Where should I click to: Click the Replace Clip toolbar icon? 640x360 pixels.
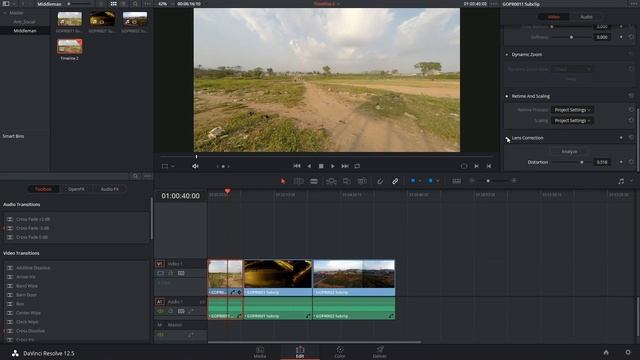click(x=362, y=181)
